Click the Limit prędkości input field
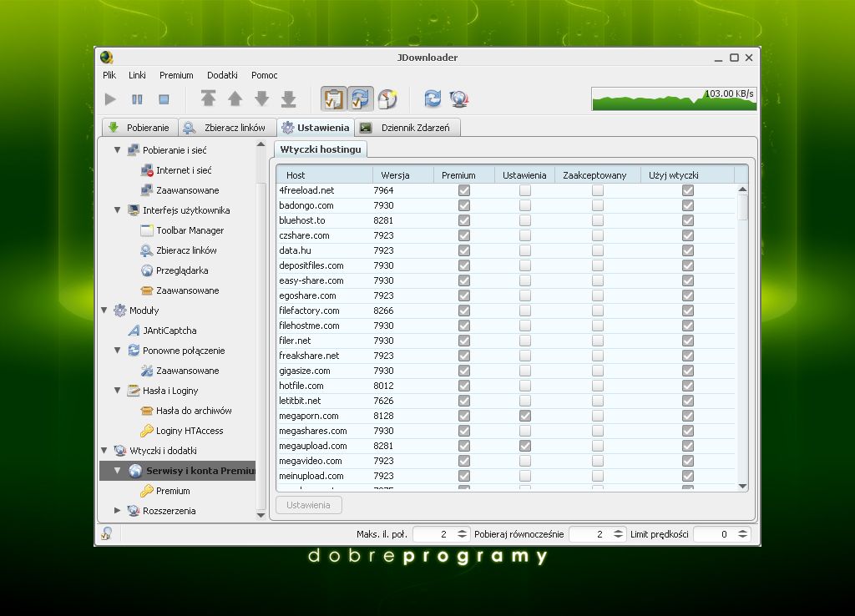 tap(716, 534)
